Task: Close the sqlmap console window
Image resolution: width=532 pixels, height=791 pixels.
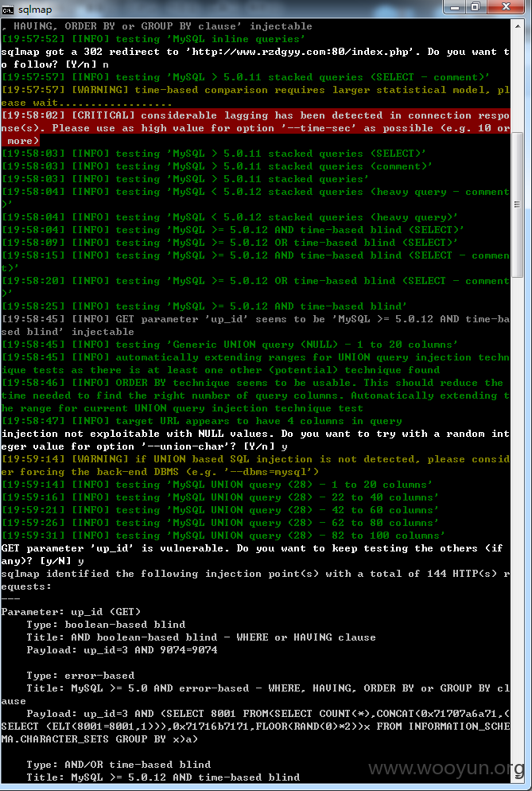Action: 505,7
